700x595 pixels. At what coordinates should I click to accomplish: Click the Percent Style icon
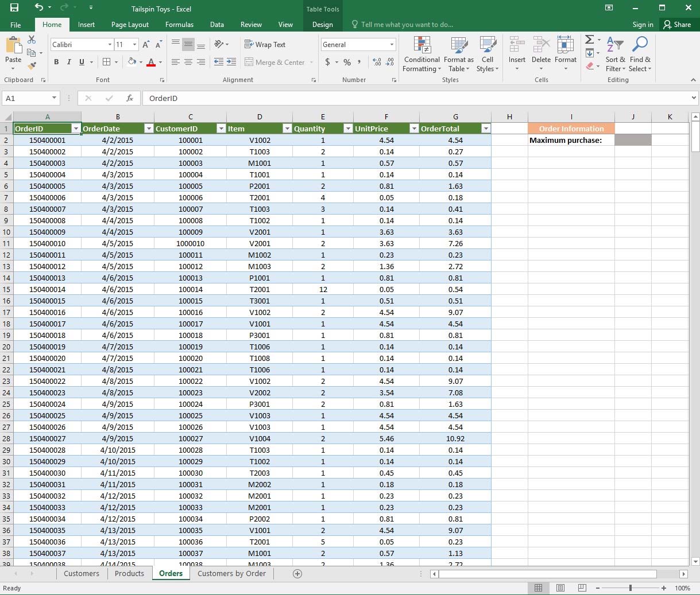point(347,62)
